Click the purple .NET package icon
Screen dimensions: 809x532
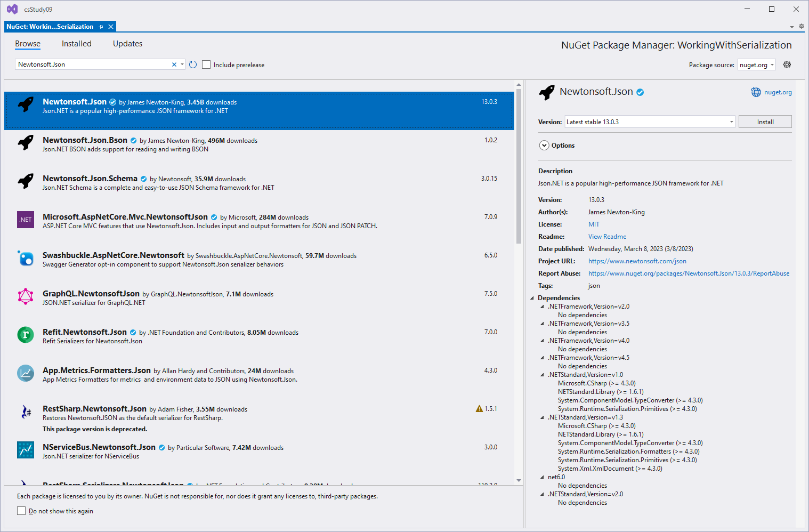[26, 219]
